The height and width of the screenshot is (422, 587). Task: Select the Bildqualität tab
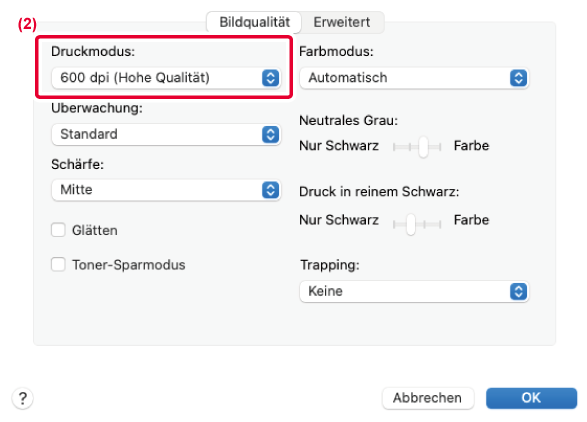click(x=254, y=22)
